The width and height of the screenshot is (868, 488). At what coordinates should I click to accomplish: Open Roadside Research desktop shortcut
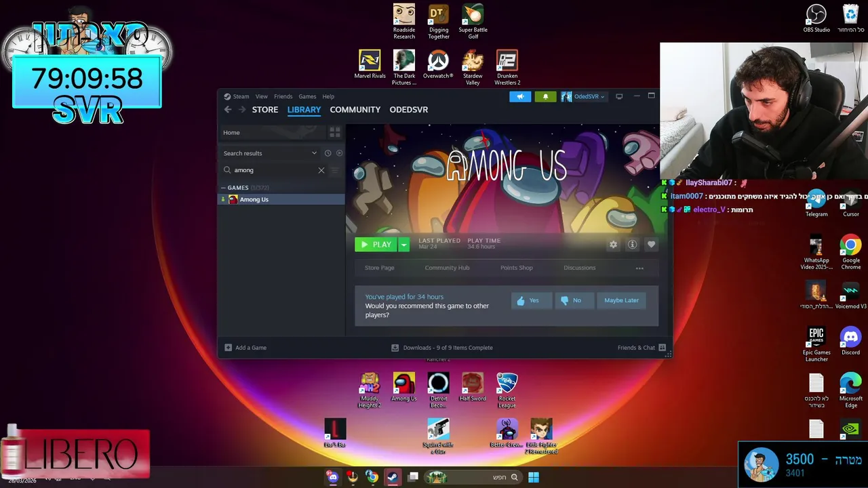point(403,22)
